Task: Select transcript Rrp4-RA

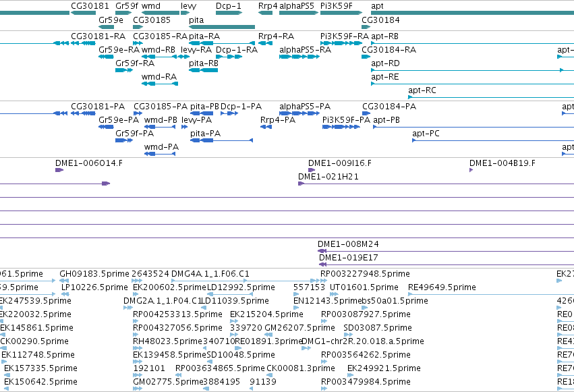Action: click(x=276, y=36)
